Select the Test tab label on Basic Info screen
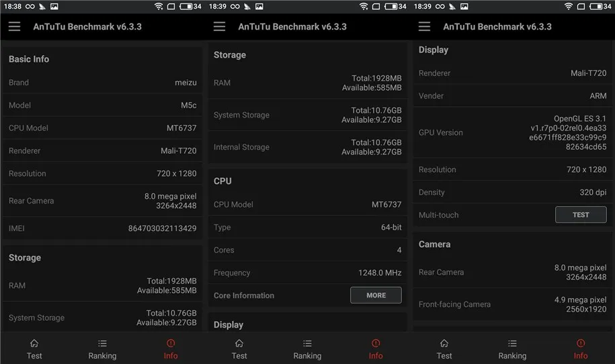The image size is (615, 364). (34, 356)
